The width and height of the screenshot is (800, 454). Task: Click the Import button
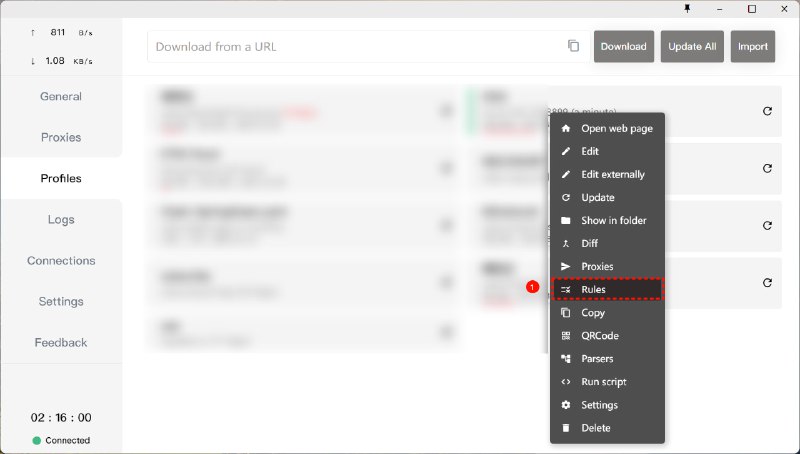[x=753, y=46]
